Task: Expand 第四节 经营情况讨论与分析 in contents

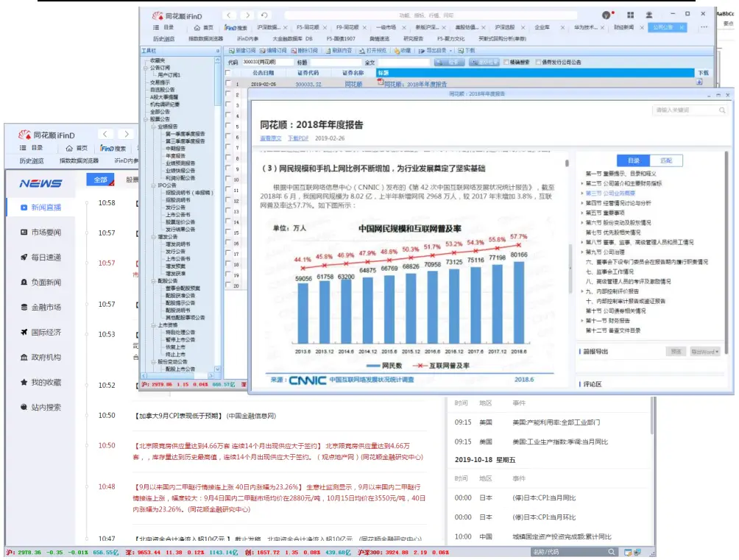Action: tap(582, 203)
